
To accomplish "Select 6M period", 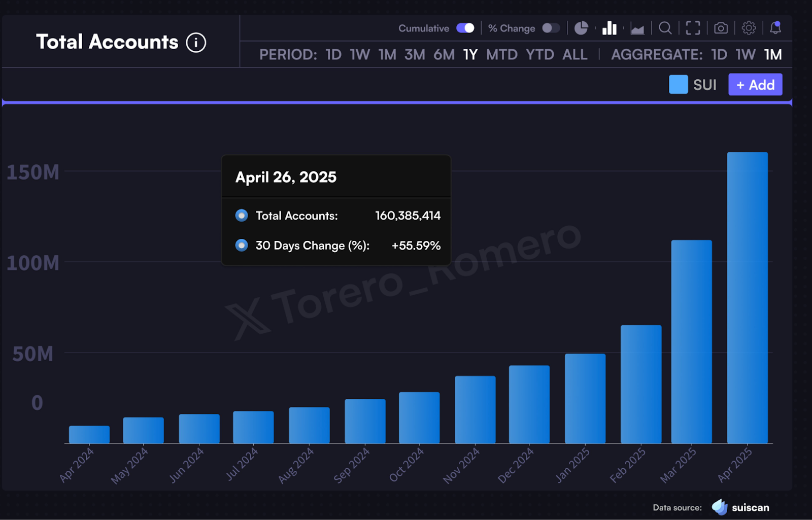I will point(444,55).
